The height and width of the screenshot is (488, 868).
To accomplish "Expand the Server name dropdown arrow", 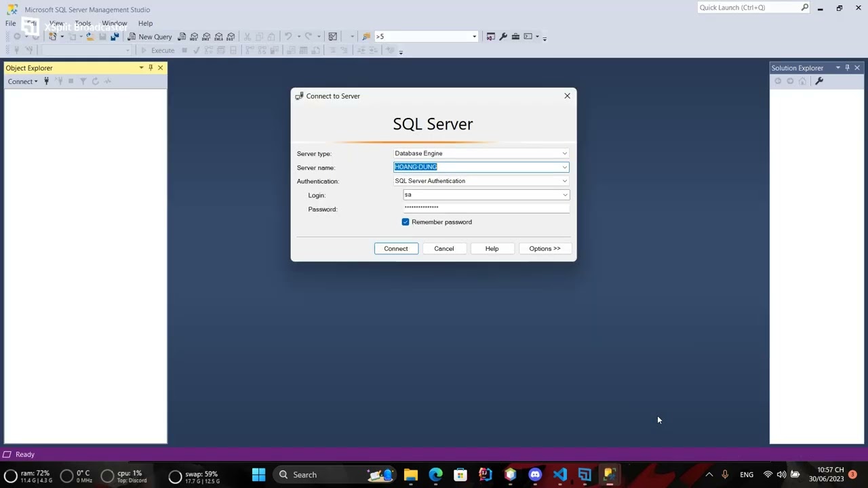I will click(564, 167).
